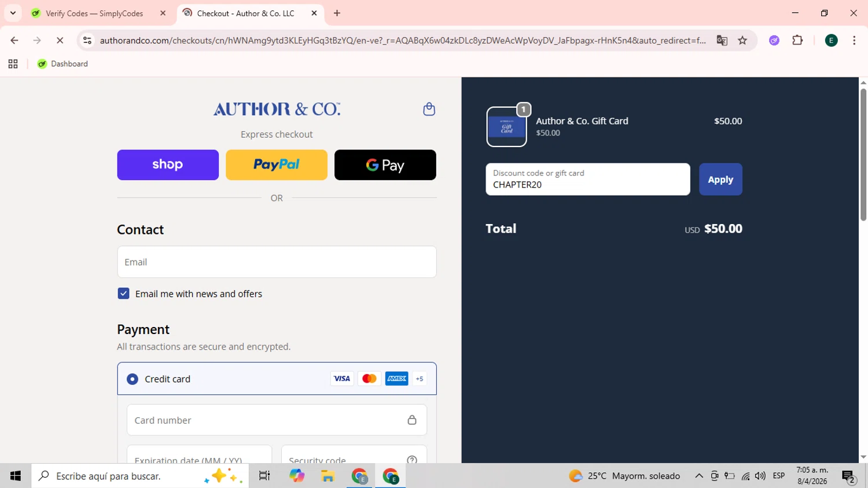This screenshot has width=868, height=488.
Task: Click the browser address bar URL
Action: click(x=403, y=41)
